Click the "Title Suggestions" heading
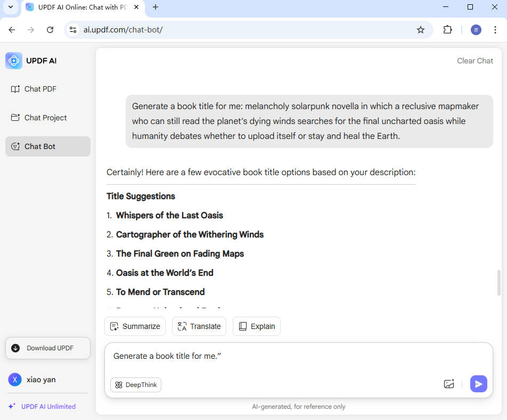 (141, 196)
